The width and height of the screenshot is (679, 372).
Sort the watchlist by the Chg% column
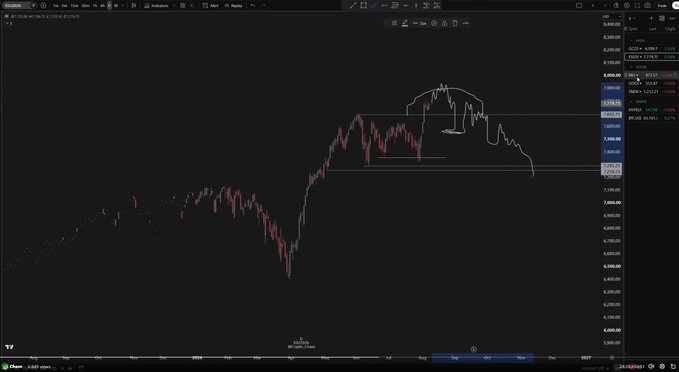[x=670, y=29]
